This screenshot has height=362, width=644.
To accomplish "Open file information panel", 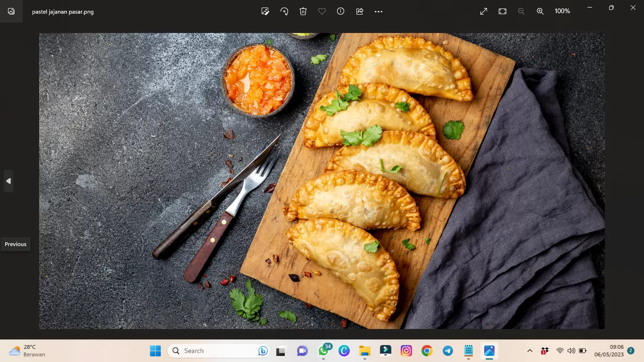I will (340, 11).
